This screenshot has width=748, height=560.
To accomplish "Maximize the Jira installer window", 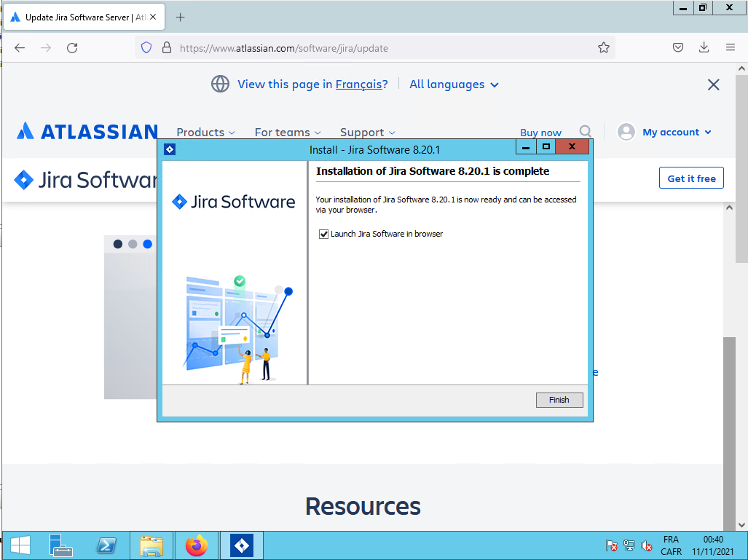I will click(x=546, y=147).
